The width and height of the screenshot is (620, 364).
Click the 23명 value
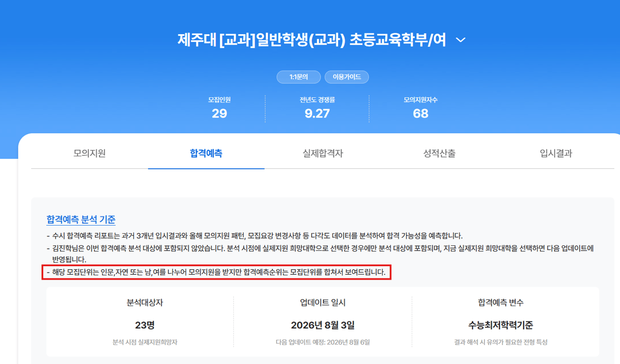145,325
